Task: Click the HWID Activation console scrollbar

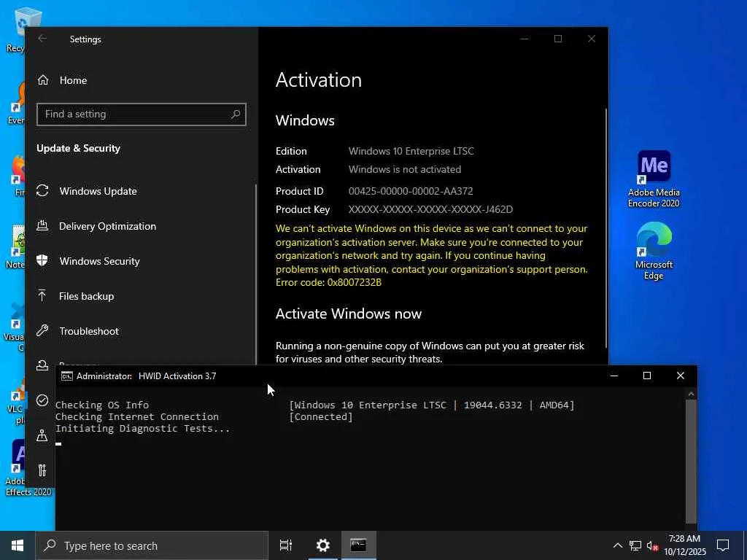Action: pyautogui.click(x=692, y=461)
